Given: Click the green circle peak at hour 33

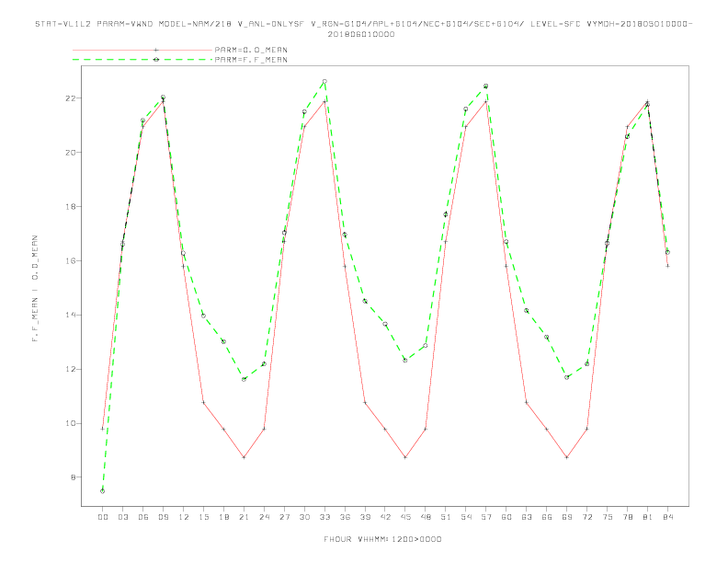Looking at the screenshot, I should click(324, 81).
